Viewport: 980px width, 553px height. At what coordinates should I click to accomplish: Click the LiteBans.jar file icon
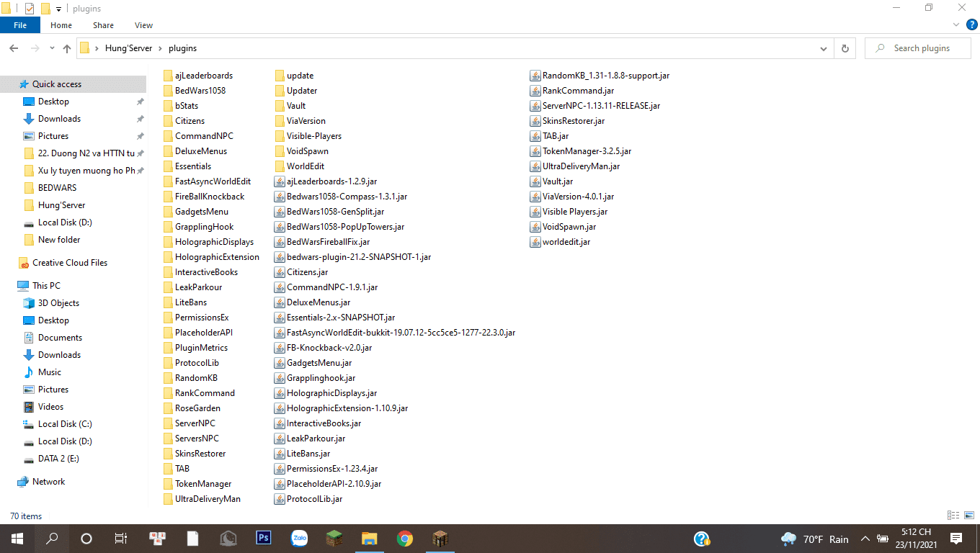pyautogui.click(x=280, y=454)
